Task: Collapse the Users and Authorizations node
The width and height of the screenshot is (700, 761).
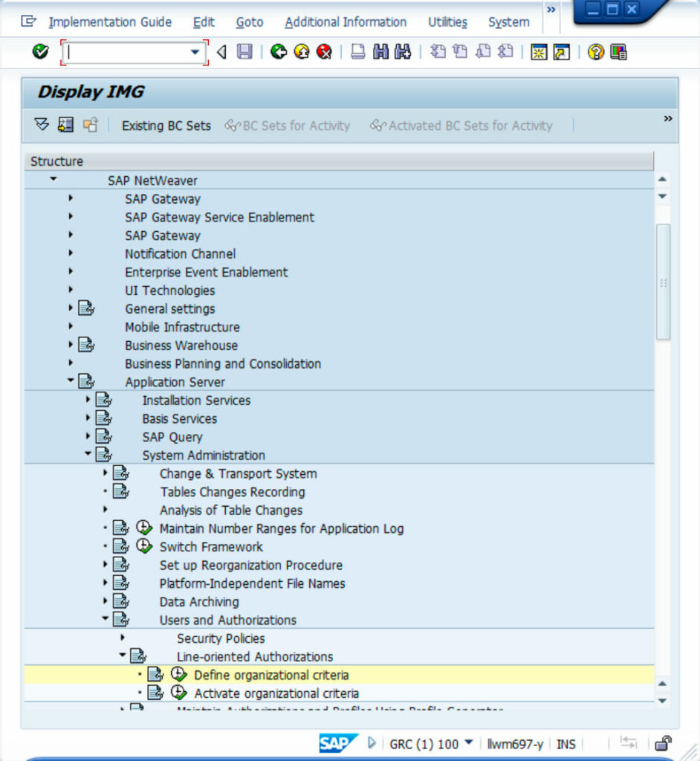Action: (104, 620)
